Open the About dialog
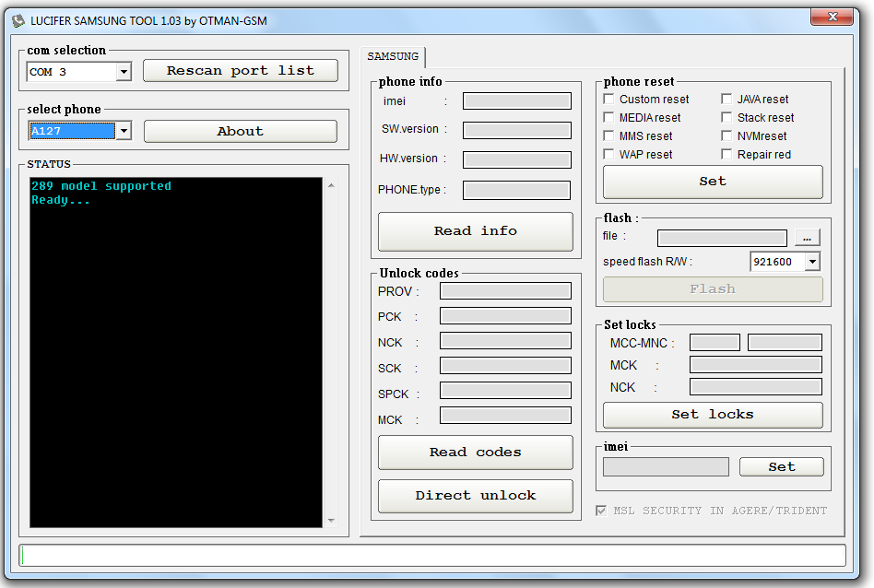Viewport: 874px width, 588px height. (x=241, y=132)
